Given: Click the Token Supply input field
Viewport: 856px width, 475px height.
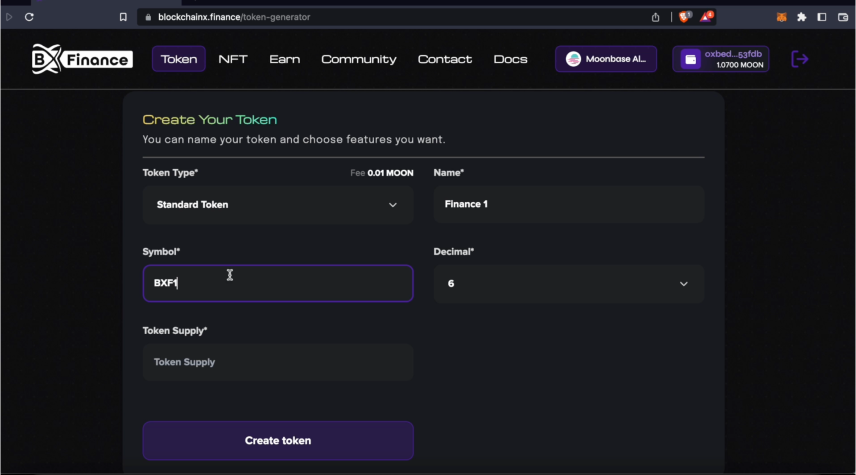Looking at the screenshot, I should 278,362.
